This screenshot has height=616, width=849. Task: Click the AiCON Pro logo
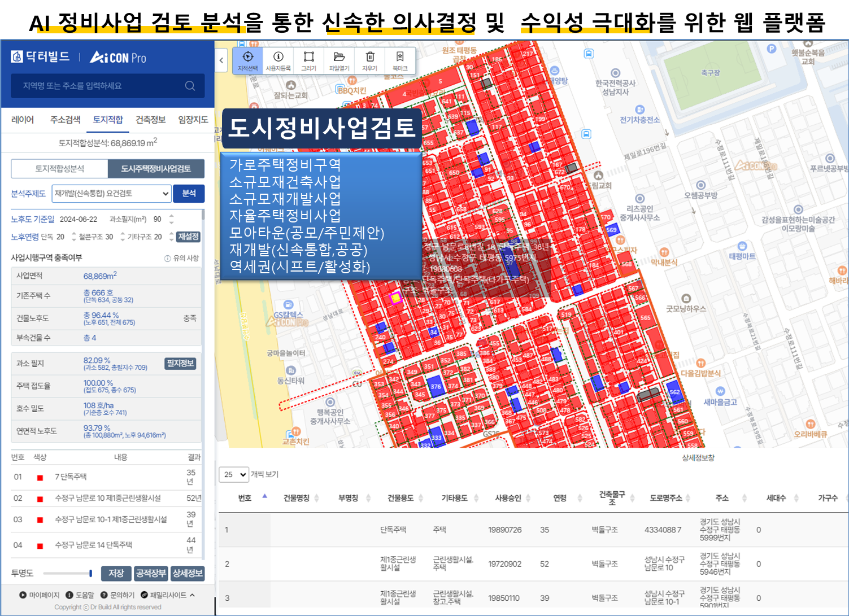pyautogui.click(x=118, y=57)
